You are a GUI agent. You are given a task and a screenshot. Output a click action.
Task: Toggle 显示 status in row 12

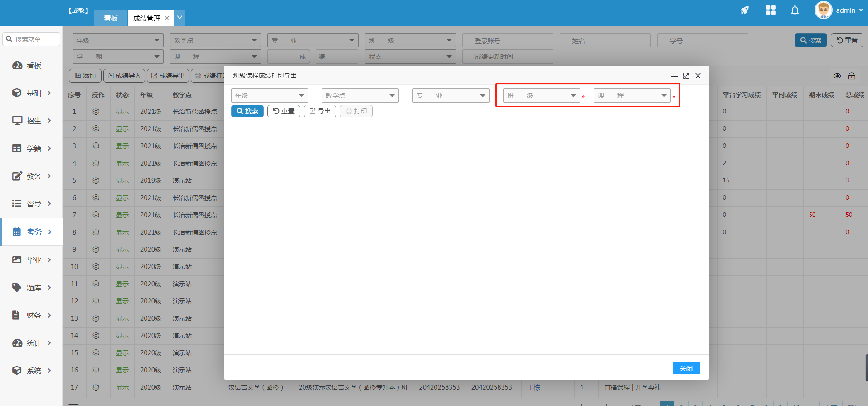click(122, 301)
